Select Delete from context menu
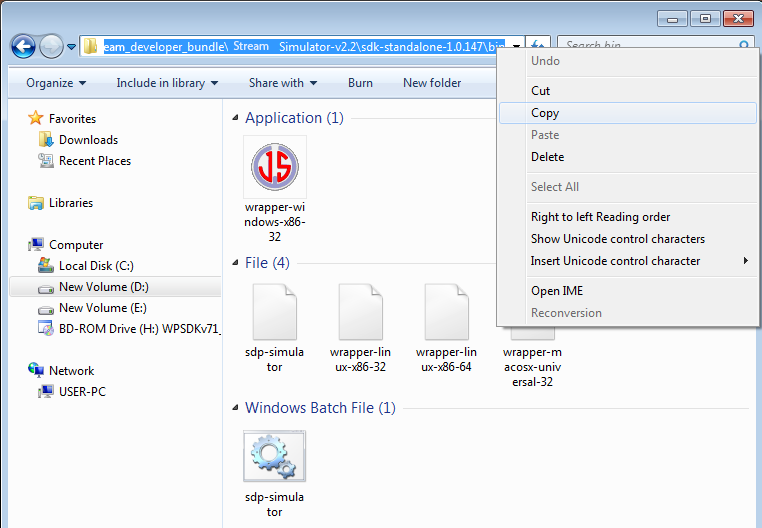 click(x=628, y=157)
